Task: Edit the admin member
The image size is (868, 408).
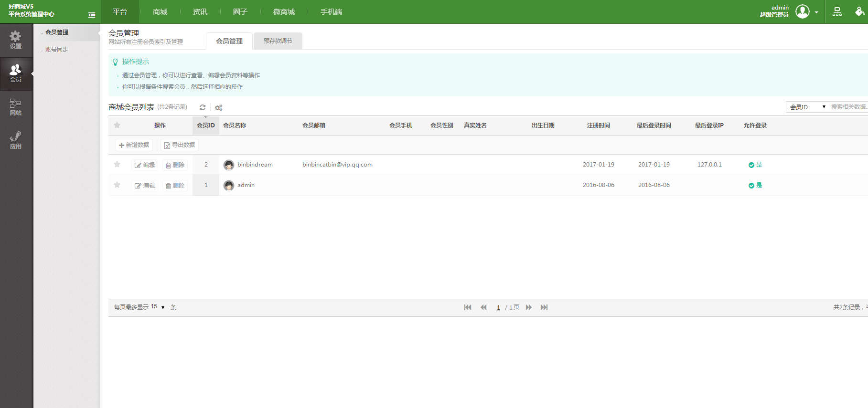Action: click(x=145, y=186)
